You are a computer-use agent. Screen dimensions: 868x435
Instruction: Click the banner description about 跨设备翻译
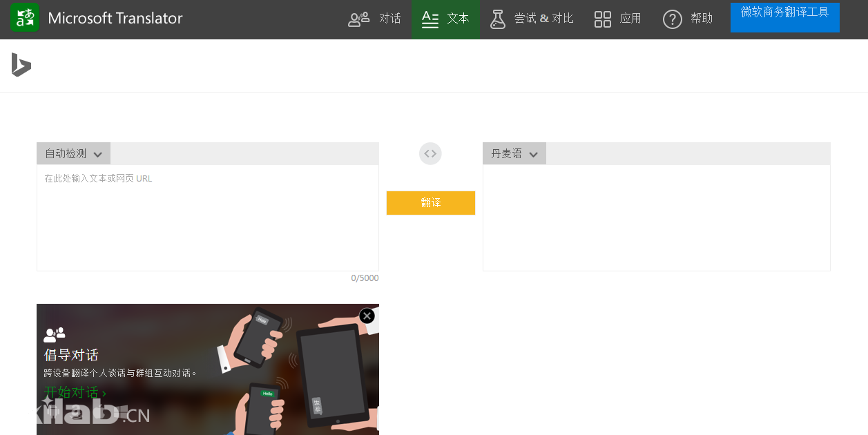point(120,373)
